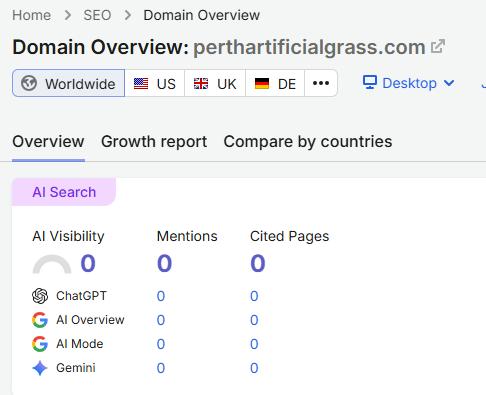This screenshot has height=395, width=486.
Task: Click the Domain Overview breadcrumb
Action: click(202, 15)
